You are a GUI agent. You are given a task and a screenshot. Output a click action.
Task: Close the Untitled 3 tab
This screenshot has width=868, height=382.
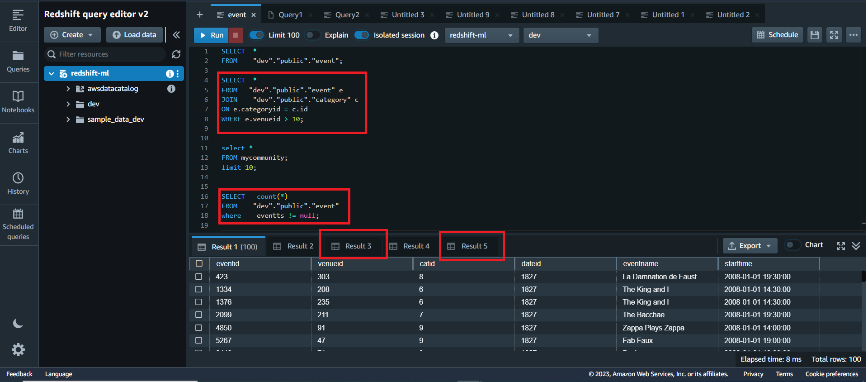[432, 15]
